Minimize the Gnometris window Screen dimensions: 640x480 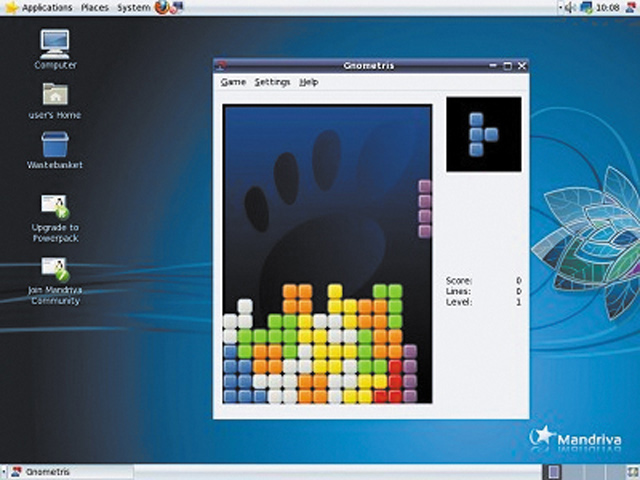(x=493, y=65)
